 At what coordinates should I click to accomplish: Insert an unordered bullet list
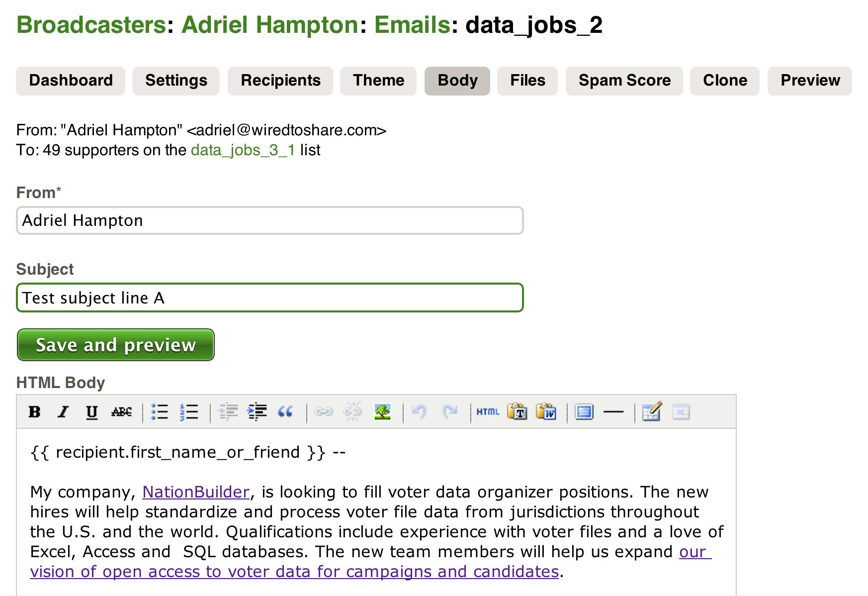pyautogui.click(x=160, y=412)
